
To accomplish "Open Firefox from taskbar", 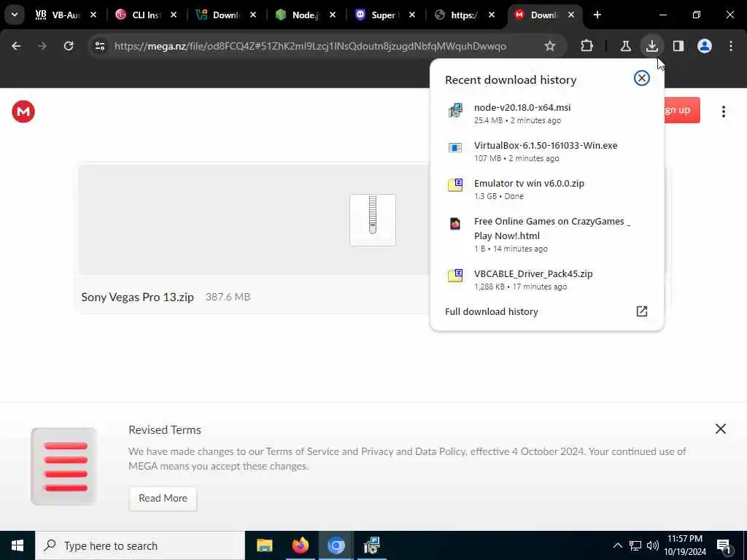I will point(300,545).
